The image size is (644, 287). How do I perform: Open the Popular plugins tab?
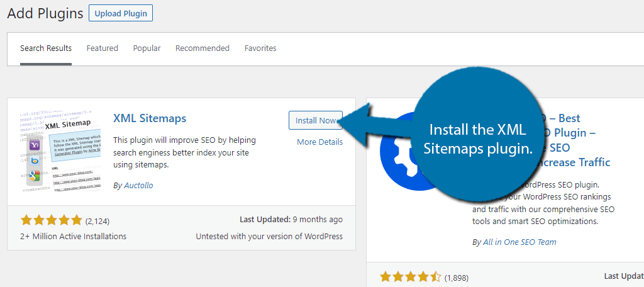[147, 48]
